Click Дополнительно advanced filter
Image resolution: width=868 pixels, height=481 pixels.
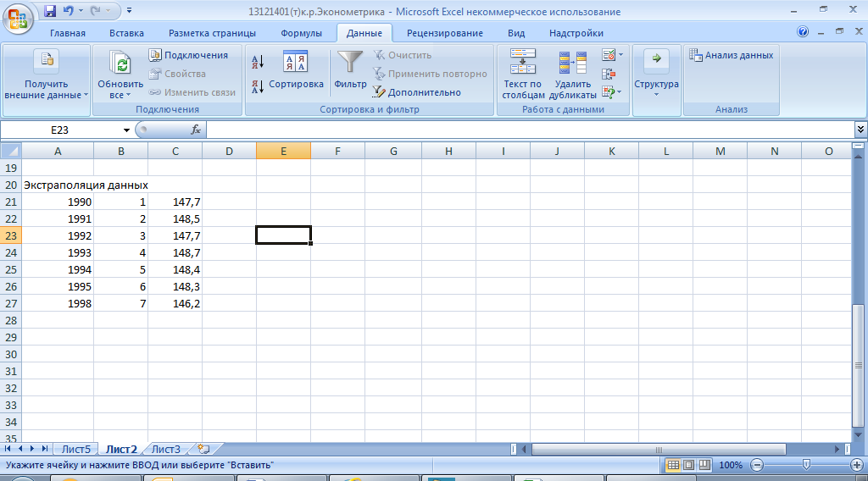(x=417, y=92)
